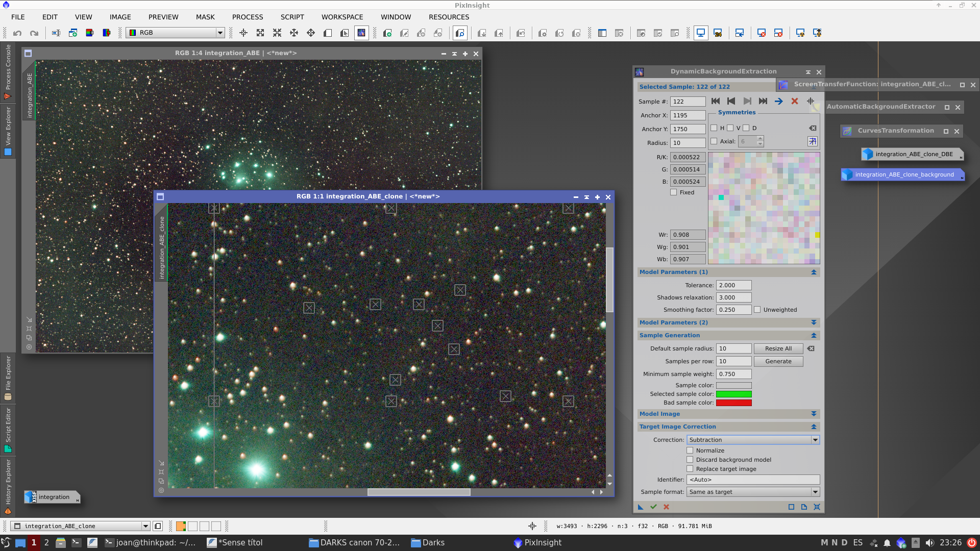Change the Selected sample color swatch

coord(733,393)
